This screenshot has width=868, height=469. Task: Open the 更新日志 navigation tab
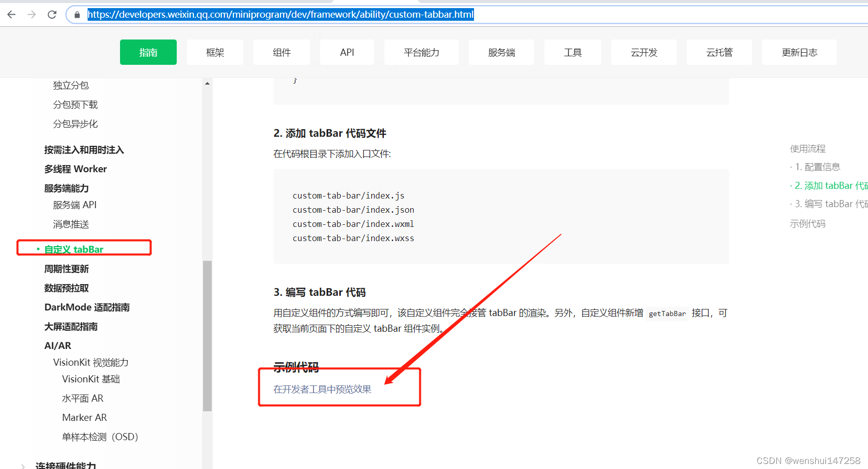tap(799, 52)
